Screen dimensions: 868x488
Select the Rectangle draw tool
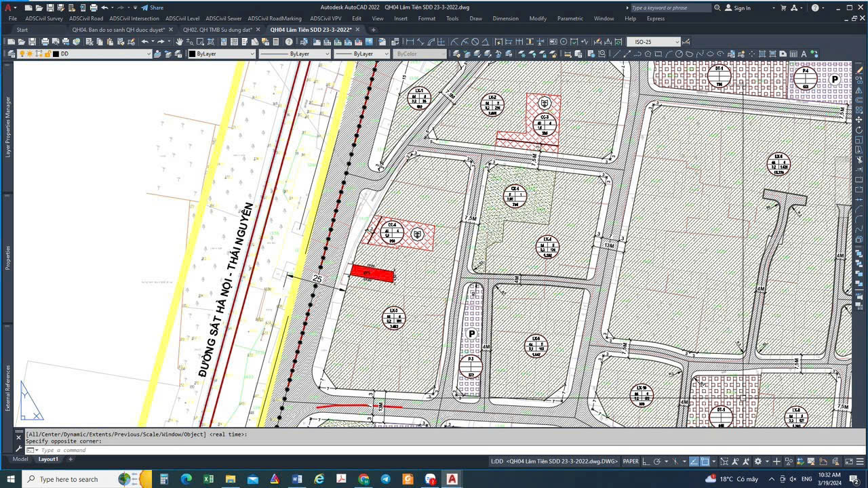pos(658,54)
